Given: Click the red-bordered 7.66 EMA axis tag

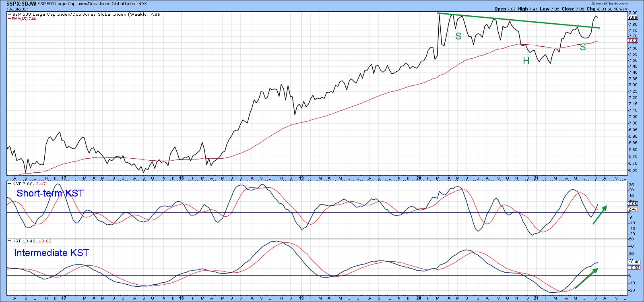Looking at the screenshot, I should pyautogui.click(x=632, y=41).
